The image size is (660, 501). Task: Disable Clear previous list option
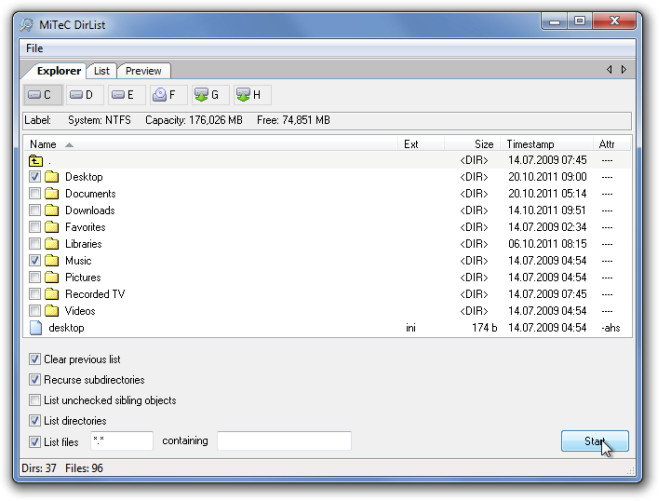pos(35,359)
